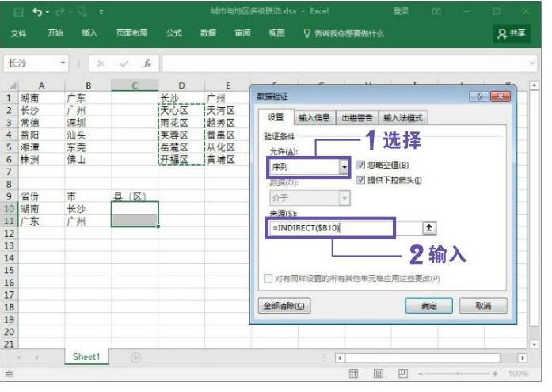This screenshot has width=552, height=392.
Task: Click the Ribbon Display Options icon
Action: 436,12
